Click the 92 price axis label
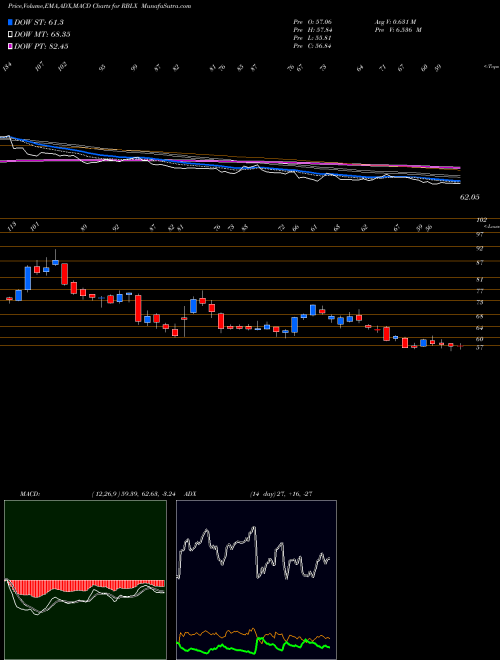The image size is (500, 660). pyautogui.click(x=479, y=248)
